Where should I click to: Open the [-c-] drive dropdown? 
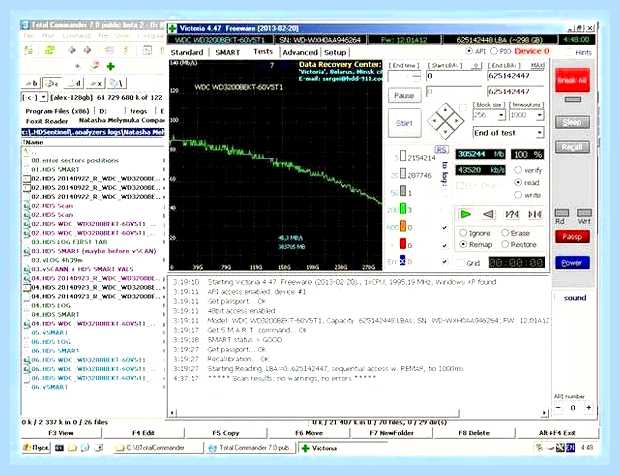click(43, 97)
